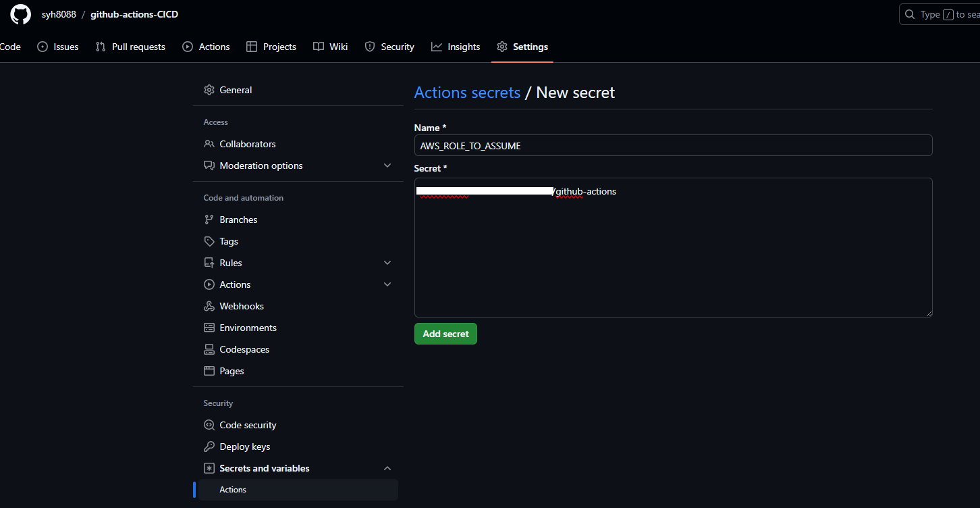Open the Insights tab
The width and height of the screenshot is (980, 508).
456,47
